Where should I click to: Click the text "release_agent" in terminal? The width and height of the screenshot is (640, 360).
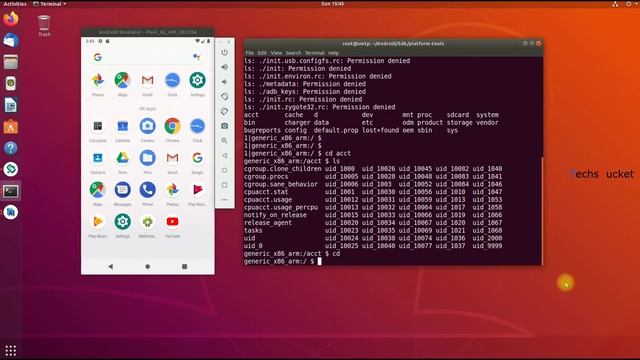(x=268, y=223)
